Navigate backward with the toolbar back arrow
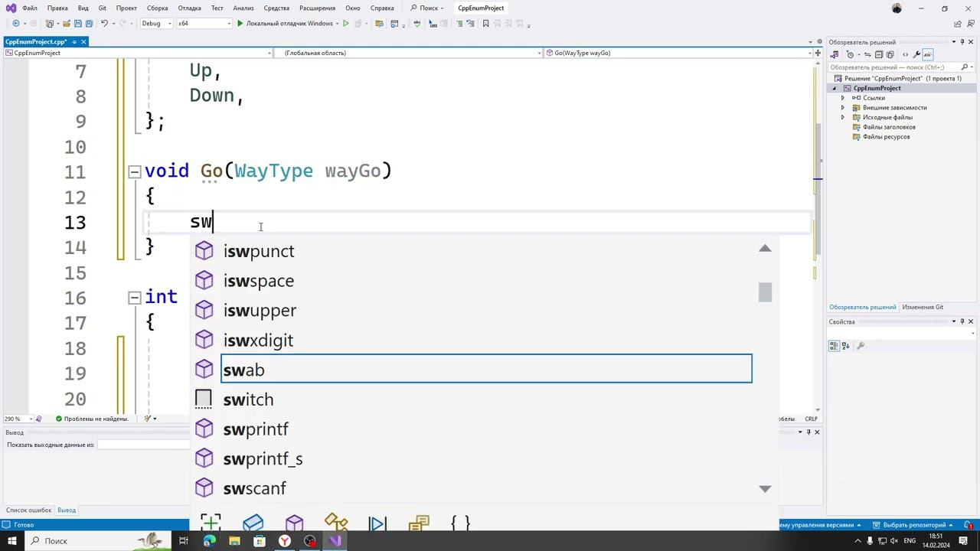Image resolution: width=980 pixels, height=551 pixels. tap(16, 24)
